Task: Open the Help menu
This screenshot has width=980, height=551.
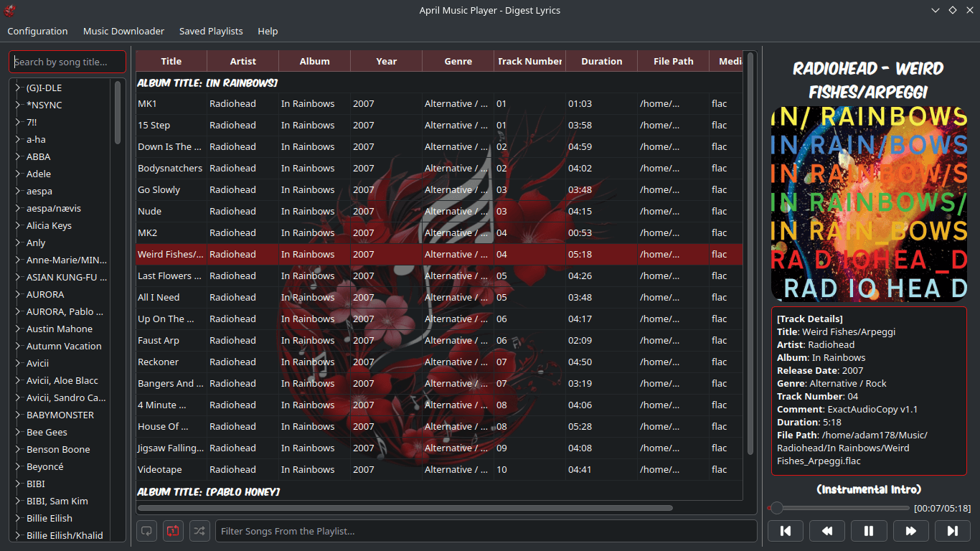Action: coord(268,31)
